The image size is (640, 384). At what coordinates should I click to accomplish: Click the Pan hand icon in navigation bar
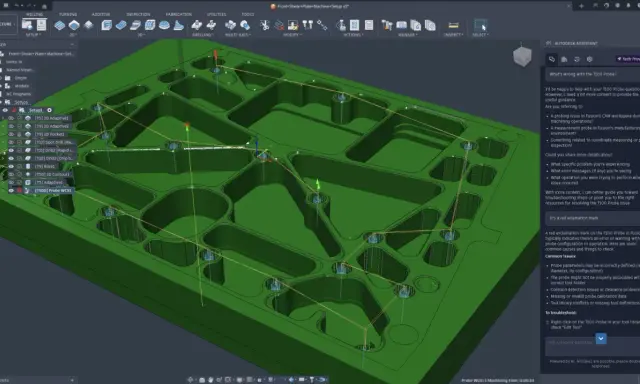pos(211,380)
